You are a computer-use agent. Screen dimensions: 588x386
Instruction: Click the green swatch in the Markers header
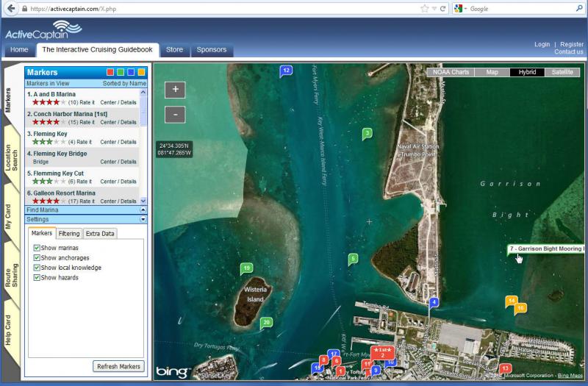[121, 72]
